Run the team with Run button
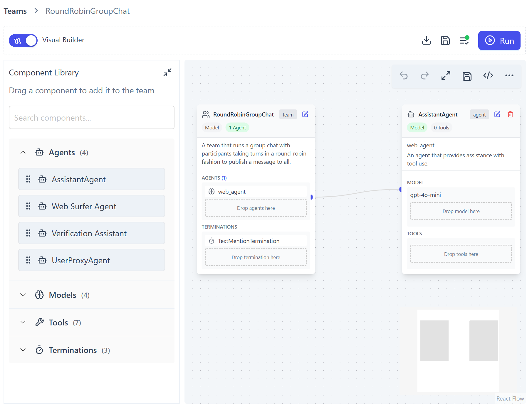This screenshot has height=407, width=532. tap(499, 40)
